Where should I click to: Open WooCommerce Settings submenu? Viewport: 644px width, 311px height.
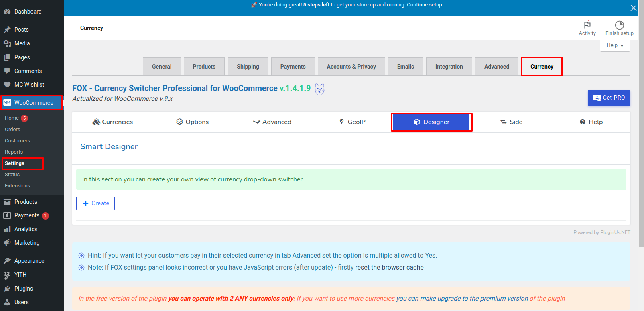coord(14,163)
